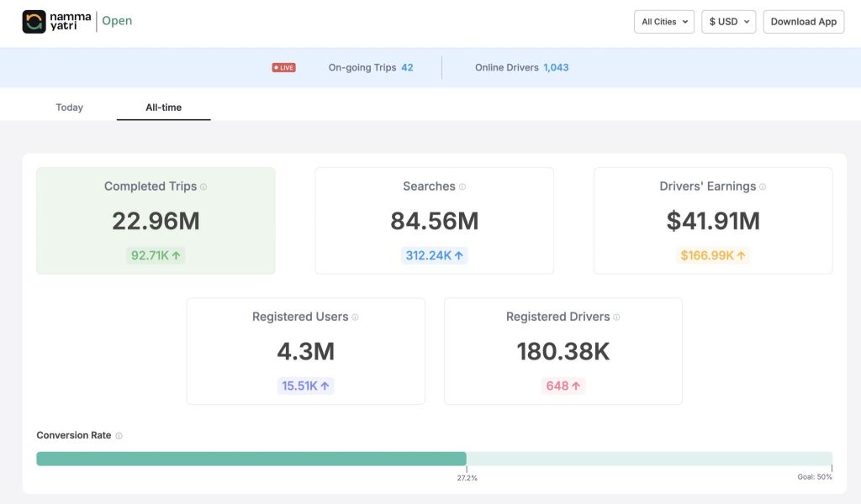Click the Open link beside the logo

tap(117, 21)
